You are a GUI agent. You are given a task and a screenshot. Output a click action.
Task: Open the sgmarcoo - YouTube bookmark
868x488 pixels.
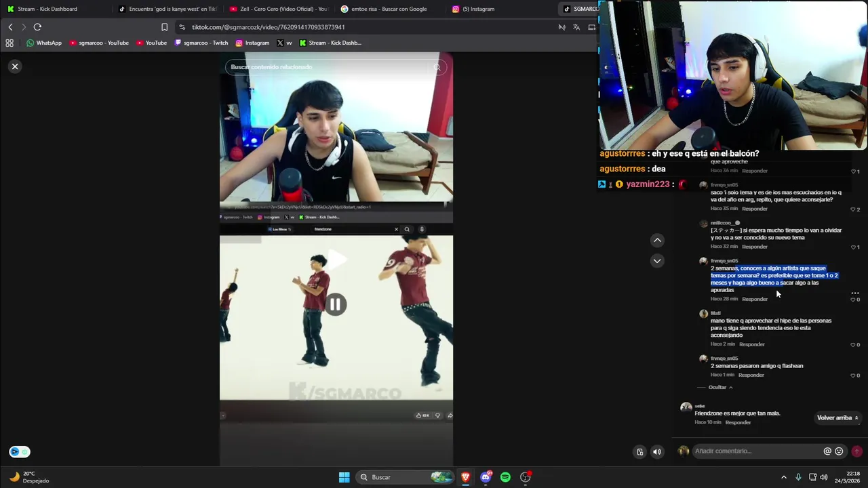(99, 43)
